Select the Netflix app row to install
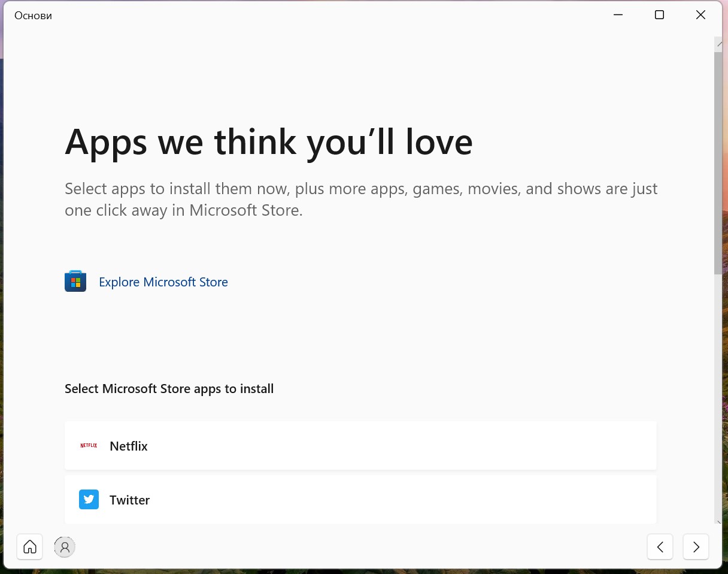The image size is (728, 574). click(360, 445)
